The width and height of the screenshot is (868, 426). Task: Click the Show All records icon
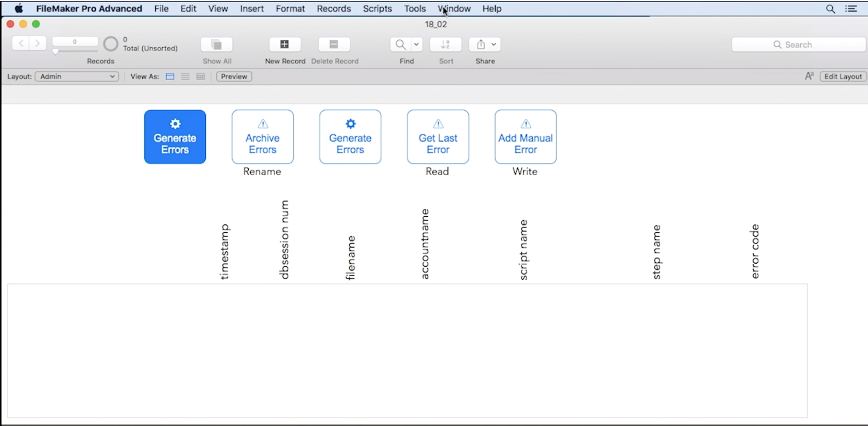click(x=217, y=44)
